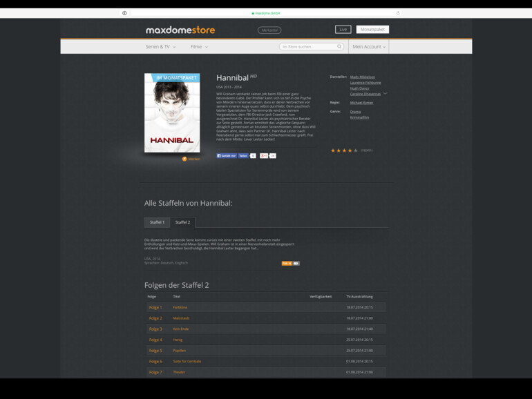This screenshot has width=532, height=399.
Task: Click the Merken text link
Action: click(194, 159)
